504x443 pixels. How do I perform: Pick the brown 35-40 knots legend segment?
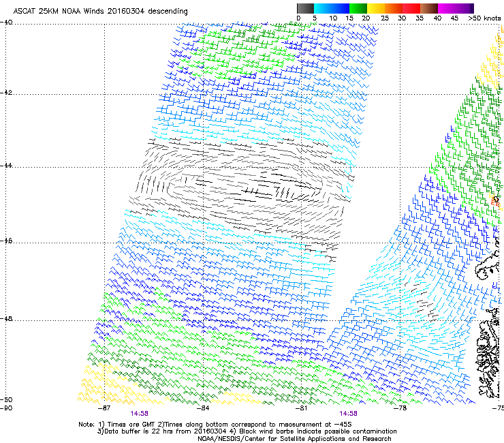pyautogui.click(x=429, y=8)
